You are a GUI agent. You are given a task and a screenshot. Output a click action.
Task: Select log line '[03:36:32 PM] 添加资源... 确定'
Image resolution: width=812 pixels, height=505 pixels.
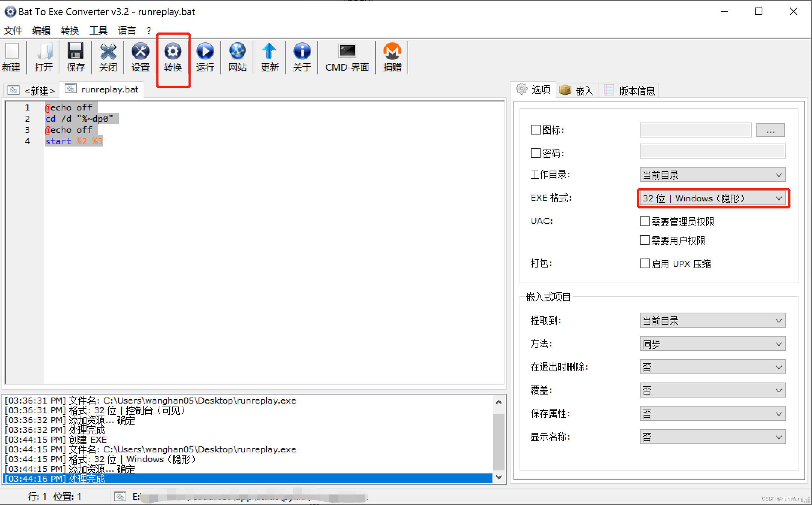[x=70, y=420]
